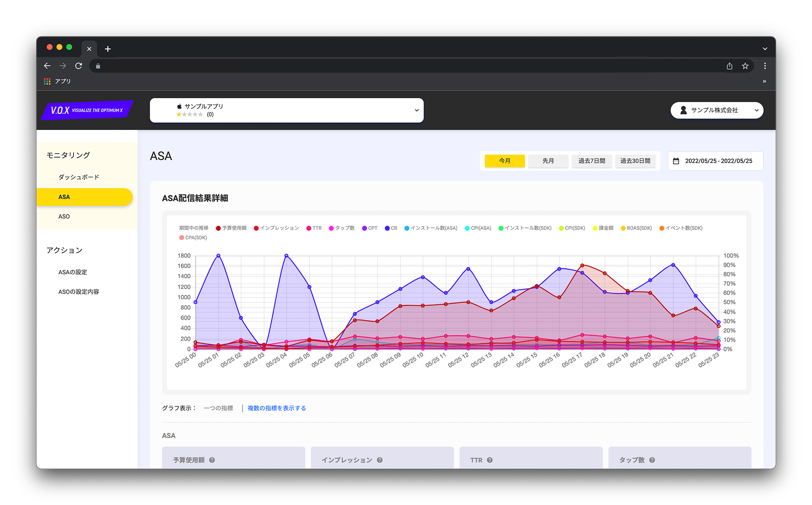This screenshot has height=505, width=812.
Task: Expand the サンプルアプリ app selector dropdown
Action: coord(417,110)
